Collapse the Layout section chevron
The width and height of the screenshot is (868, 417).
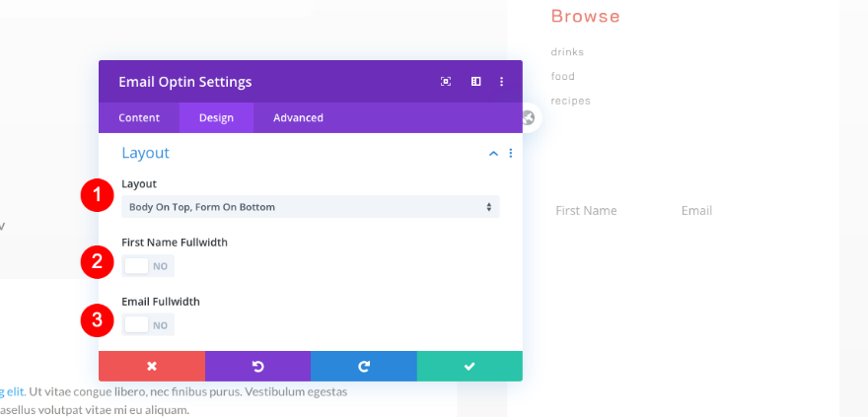point(493,154)
